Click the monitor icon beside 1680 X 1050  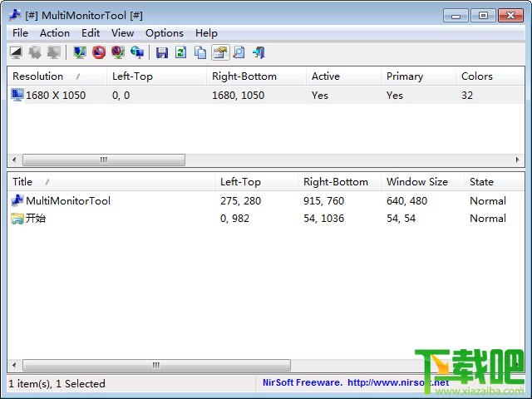(17, 95)
